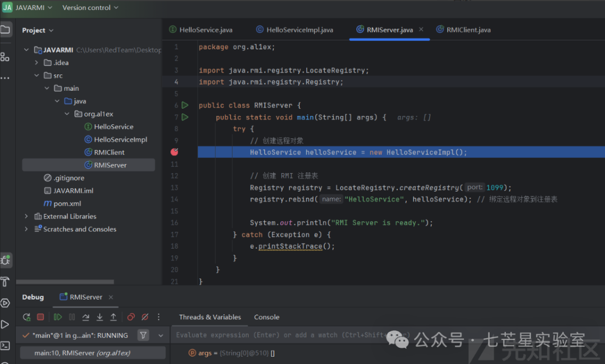Select RMIServer in project tree
Viewport: 605px width, 364px height.
(89, 165)
